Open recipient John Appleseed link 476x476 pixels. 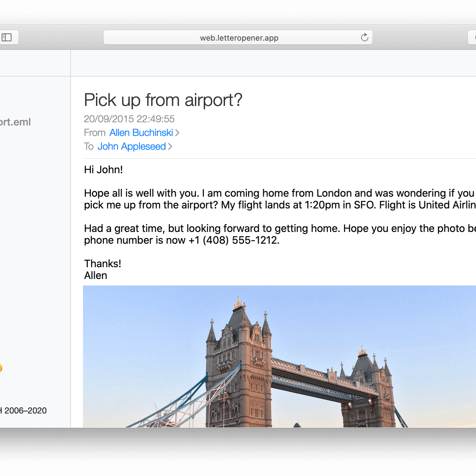[131, 146]
